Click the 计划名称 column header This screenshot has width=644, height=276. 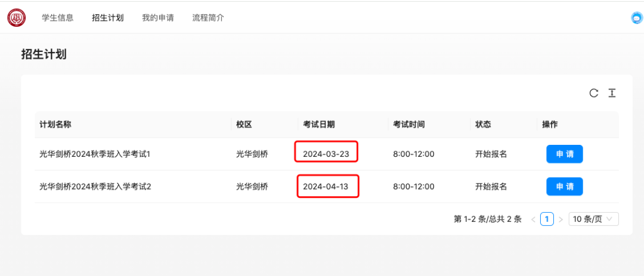[55, 125]
